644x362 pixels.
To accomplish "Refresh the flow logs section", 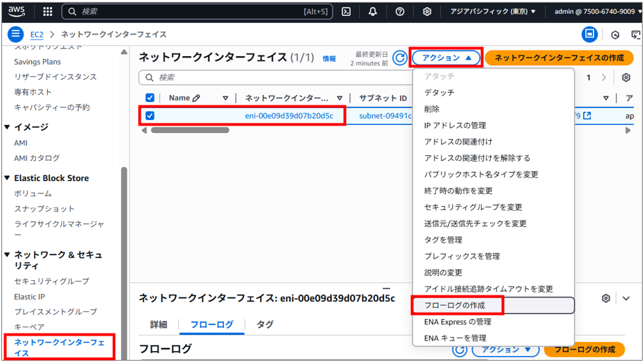I will coord(460,350).
